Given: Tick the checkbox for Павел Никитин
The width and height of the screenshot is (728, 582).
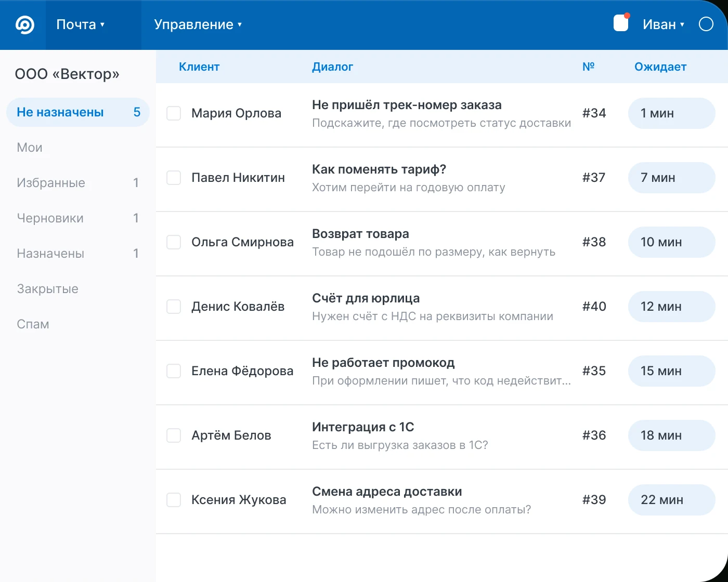Looking at the screenshot, I should 174,178.
